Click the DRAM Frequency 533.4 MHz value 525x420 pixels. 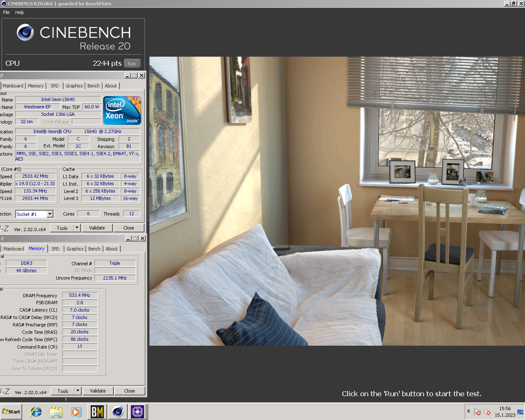[x=80, y=295]
